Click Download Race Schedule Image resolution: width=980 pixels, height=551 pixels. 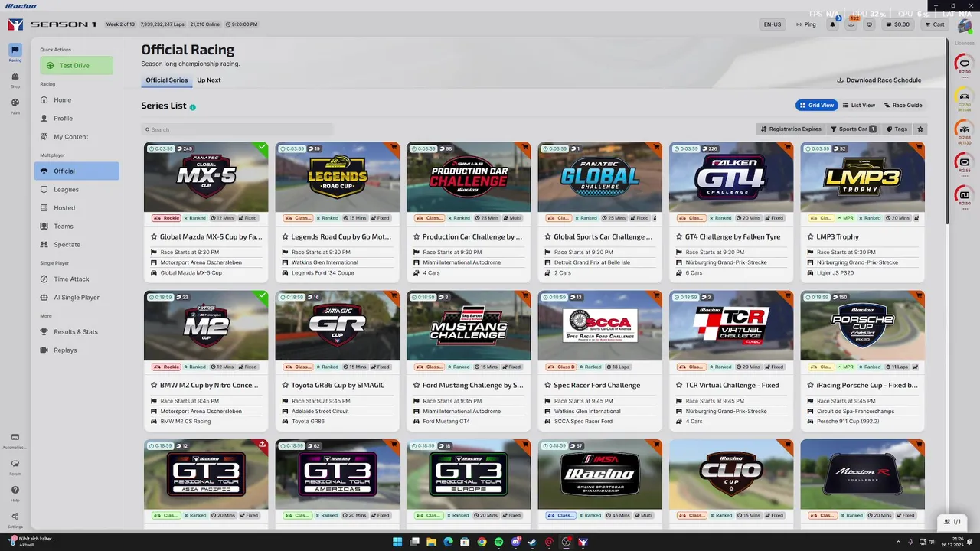tap(879, 80)
